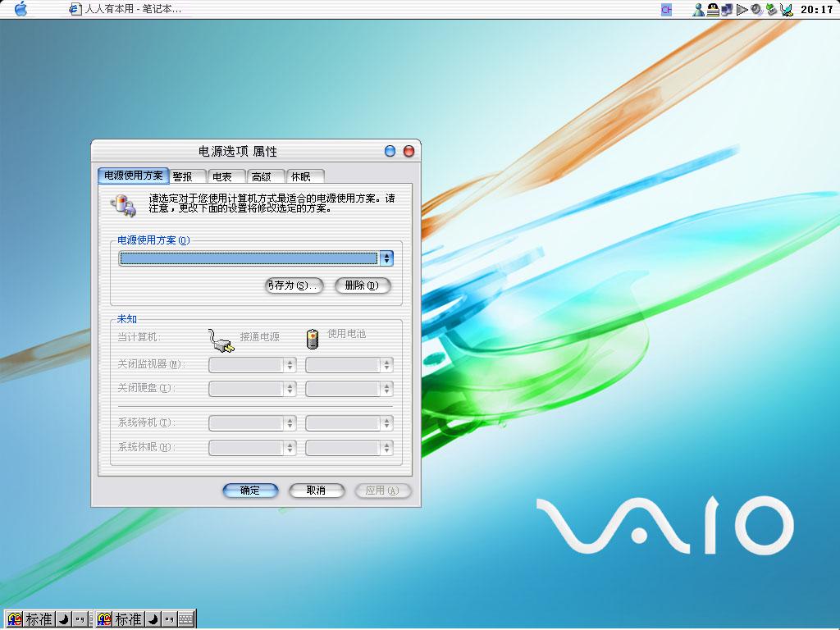Click 标准 on the right IME bar
The image size is (840, 630).
(129, 620)
